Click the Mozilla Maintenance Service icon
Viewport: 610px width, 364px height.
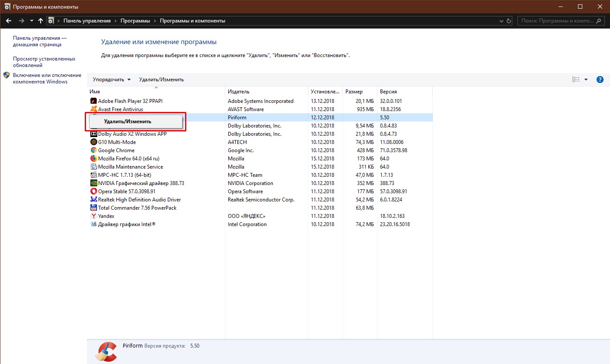(x=94, y=167)
